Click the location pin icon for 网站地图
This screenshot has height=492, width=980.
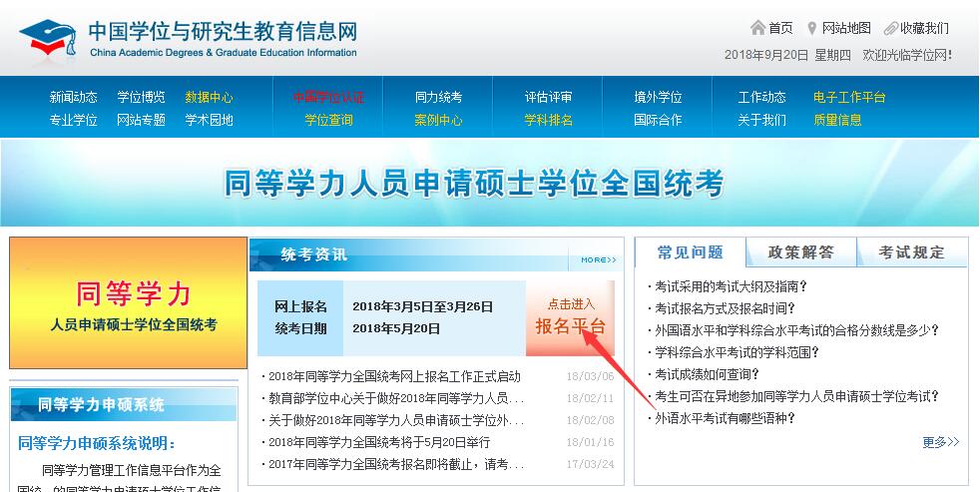coord(812,28)
